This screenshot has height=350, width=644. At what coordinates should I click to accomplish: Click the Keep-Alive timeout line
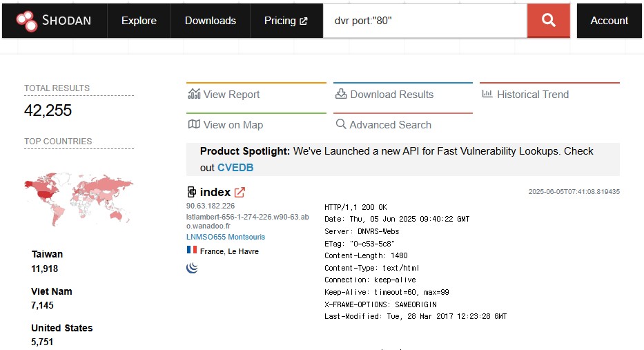point(387,292)
